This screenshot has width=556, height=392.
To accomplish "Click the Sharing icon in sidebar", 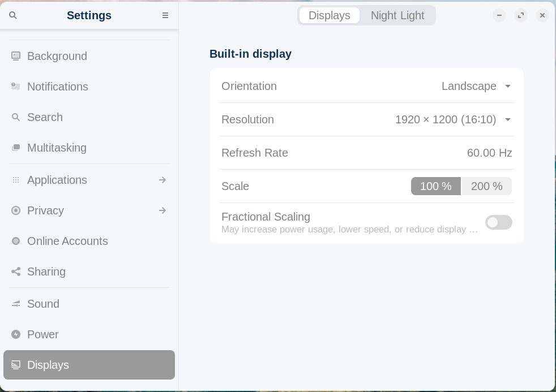I will click(x=16, y=272).
